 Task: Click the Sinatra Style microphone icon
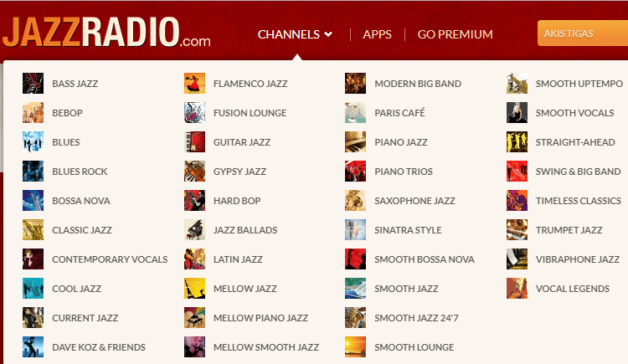point(355,229)
